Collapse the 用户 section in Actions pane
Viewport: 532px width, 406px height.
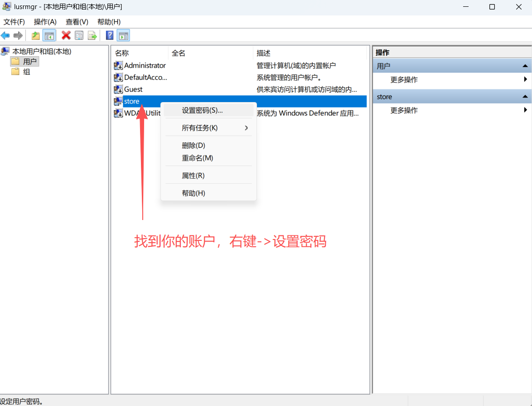pos(525,66)
